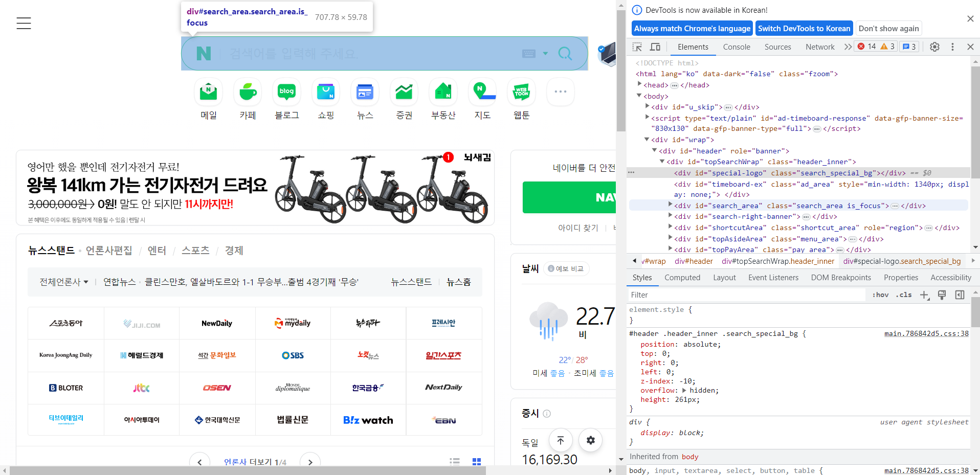Switch to the Sources tab
Viewport: 980px width, 475px height.
click(777, 47)
